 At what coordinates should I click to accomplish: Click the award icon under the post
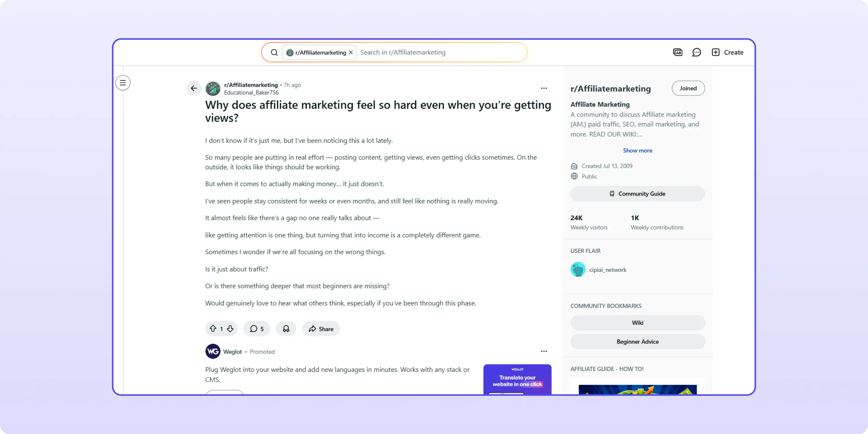pyautogui.click(x=286, y=329)
